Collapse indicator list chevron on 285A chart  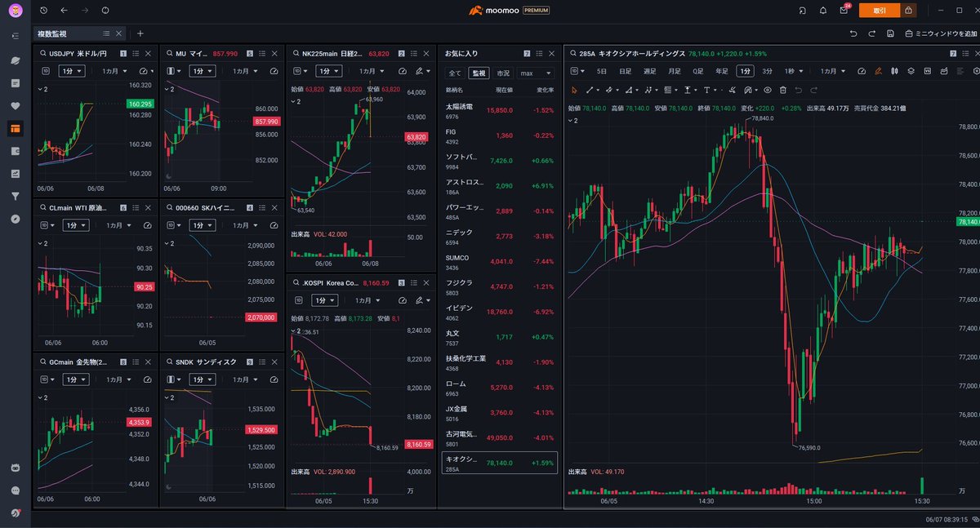pos(570,120)
